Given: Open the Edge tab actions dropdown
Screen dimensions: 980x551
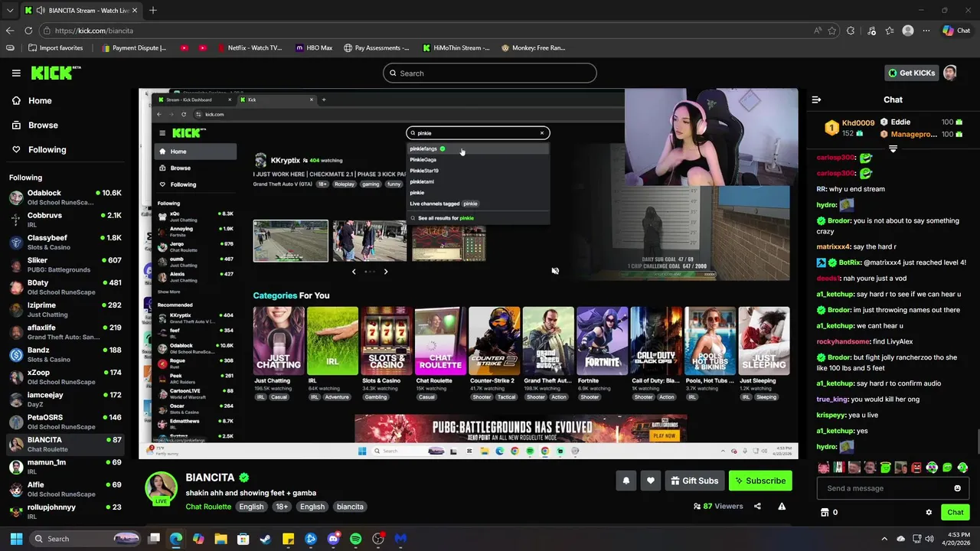Looking at the screenshot, I should 9,11.
